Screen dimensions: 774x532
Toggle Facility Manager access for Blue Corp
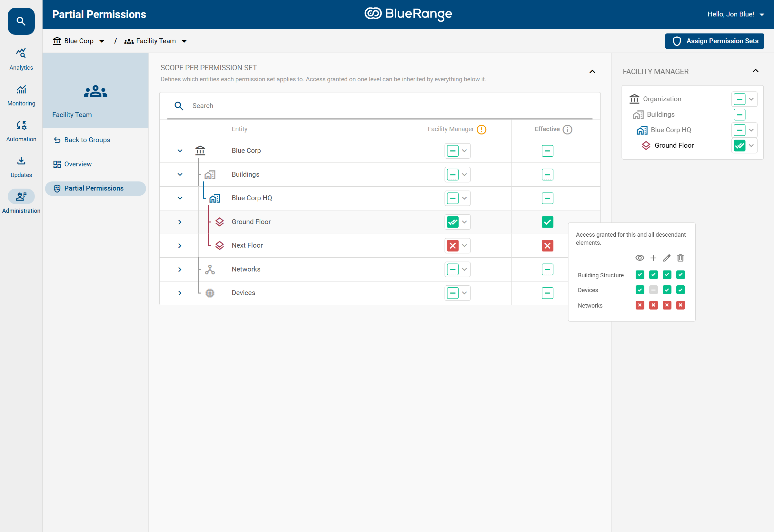click(x=452, y=151)
